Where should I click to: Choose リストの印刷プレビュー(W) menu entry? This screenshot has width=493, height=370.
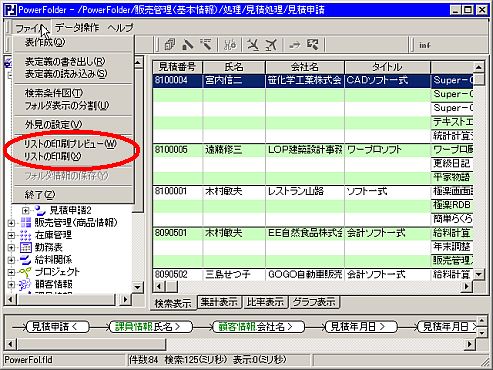(x=73, y=144)
